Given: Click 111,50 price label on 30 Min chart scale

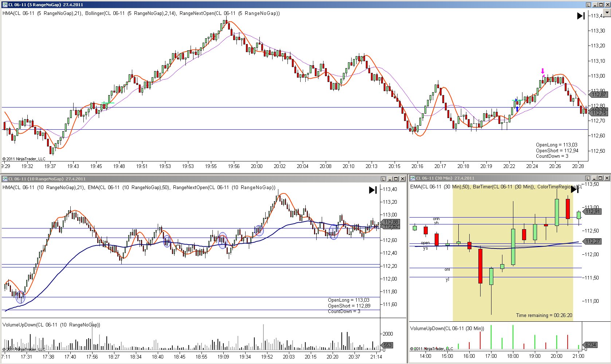Looking at the screenshot, I should tap(591, 278).
